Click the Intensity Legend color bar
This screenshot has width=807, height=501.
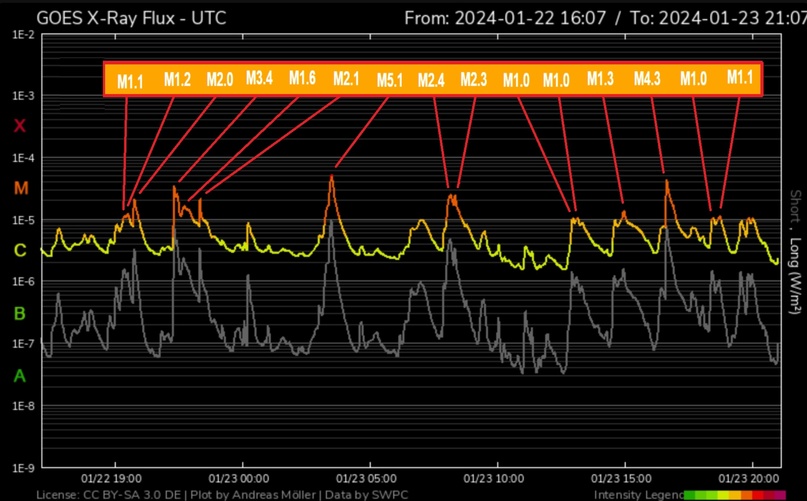pos(744,494)
